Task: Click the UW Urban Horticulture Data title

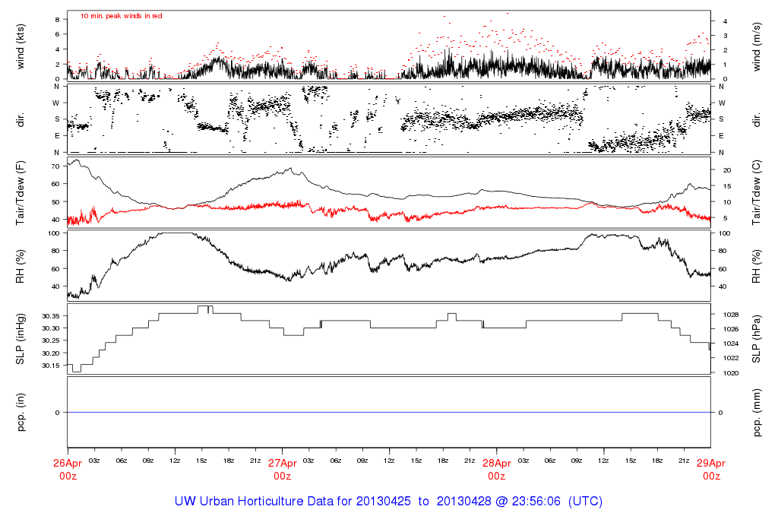Action: (388, 502)
